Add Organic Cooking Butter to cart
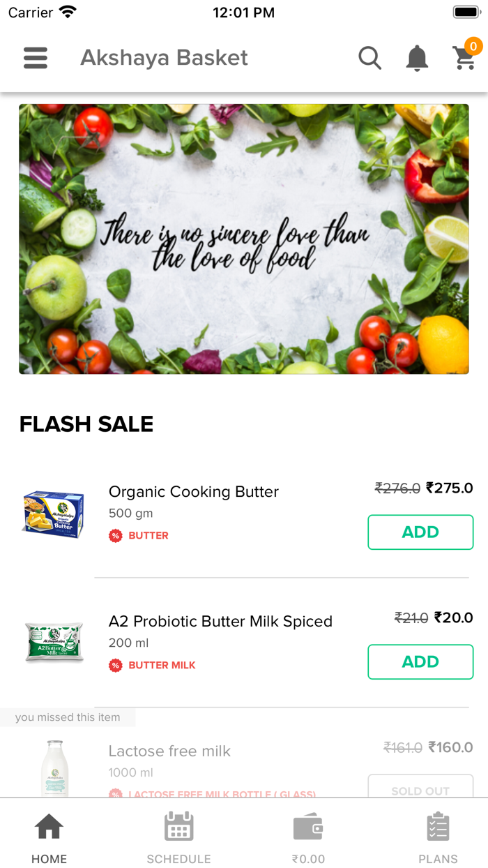The image size is (488, 868). click(x=420, y=532)
